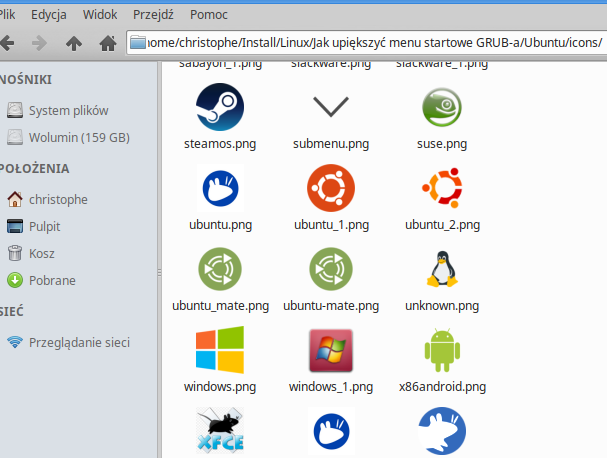Select the windows_1.png red tile icon

tap(331, 350)
